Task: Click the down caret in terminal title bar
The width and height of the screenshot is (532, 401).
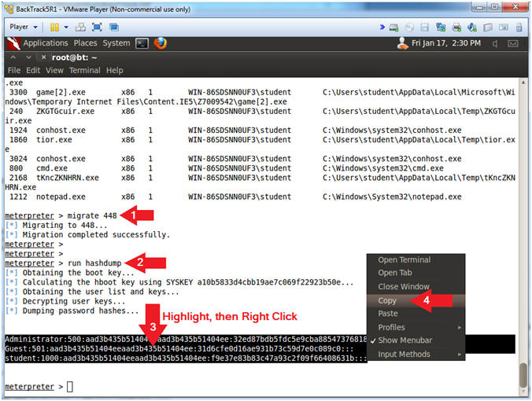Action: coord(28,57)
